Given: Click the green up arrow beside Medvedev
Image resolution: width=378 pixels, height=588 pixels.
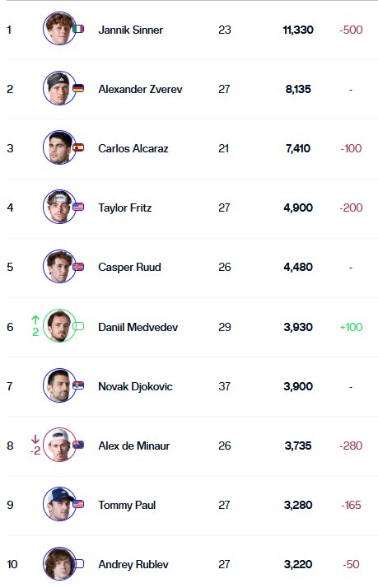Looking at the screenshot, I should coord(35,320).
